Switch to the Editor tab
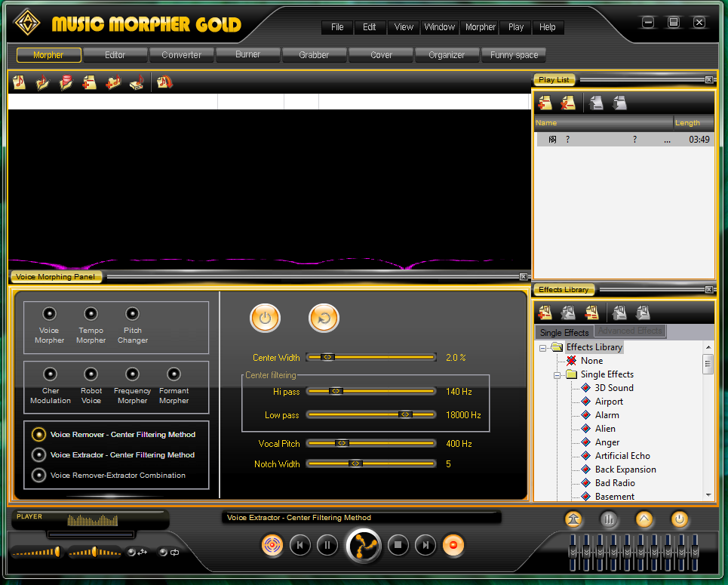 (x=115, y=55)
